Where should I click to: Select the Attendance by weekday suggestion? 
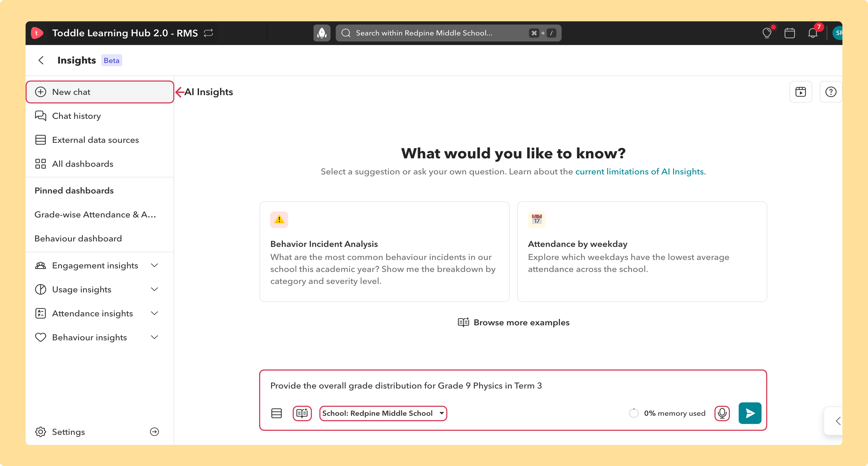pyautogui.click(x=642, y=251)
